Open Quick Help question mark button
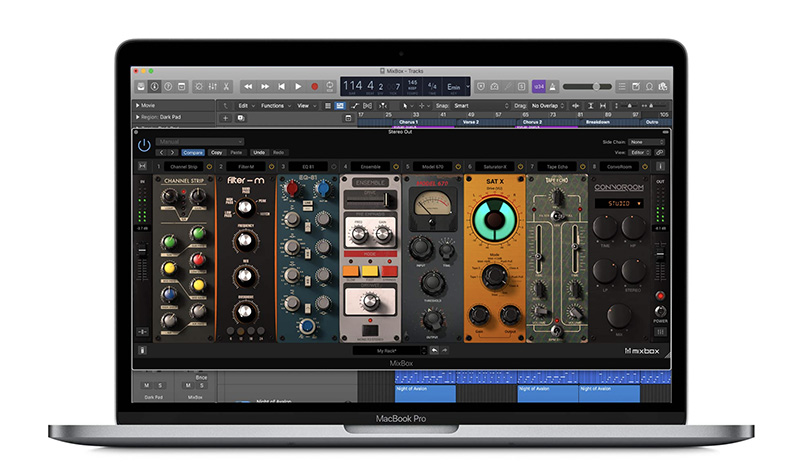The image size is (800, 473). point(168,87)
